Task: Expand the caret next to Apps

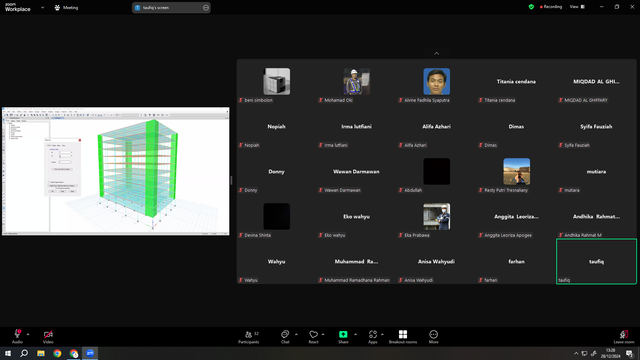Action: (382, 334)
